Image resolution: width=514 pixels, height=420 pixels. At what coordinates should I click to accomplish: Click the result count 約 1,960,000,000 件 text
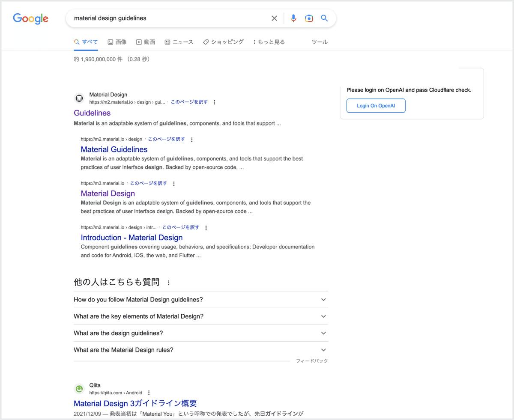(98, 60)
